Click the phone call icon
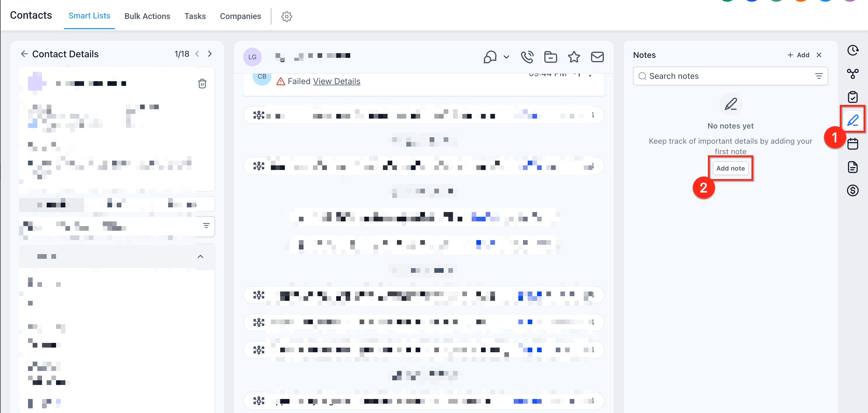Screen dimensions: 868x413 pyautogui.click(x=527, y=57)
